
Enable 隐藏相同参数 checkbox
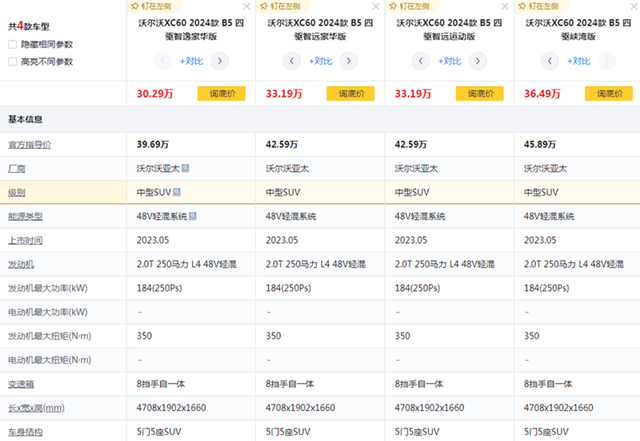point(13,44)
